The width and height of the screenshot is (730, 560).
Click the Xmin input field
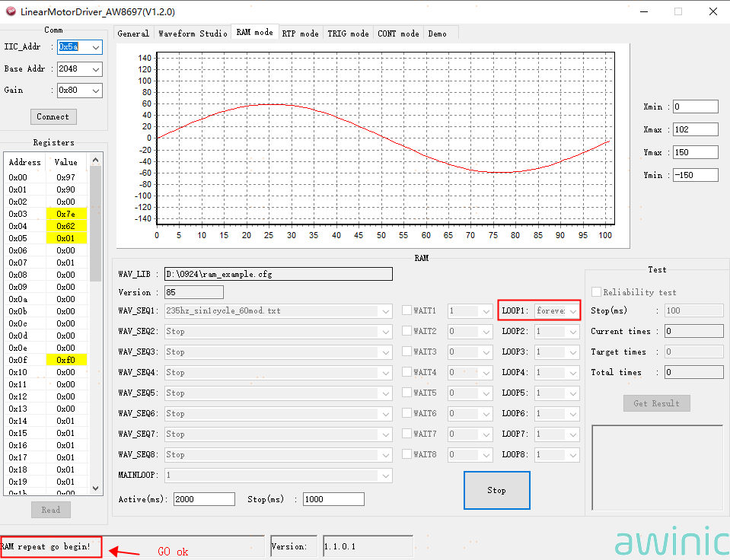[696, 107]
